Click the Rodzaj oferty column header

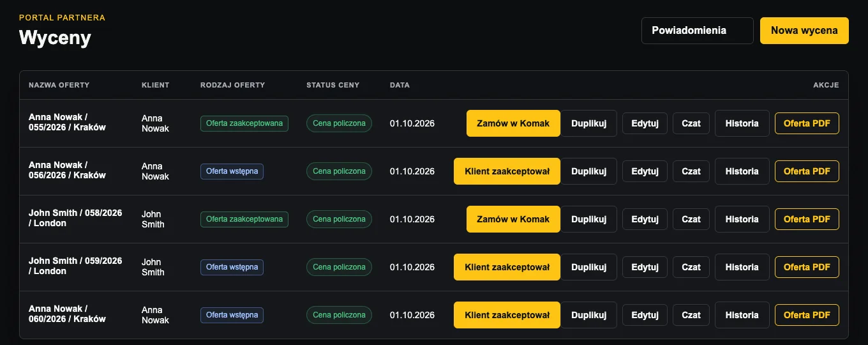pos(232,85)
